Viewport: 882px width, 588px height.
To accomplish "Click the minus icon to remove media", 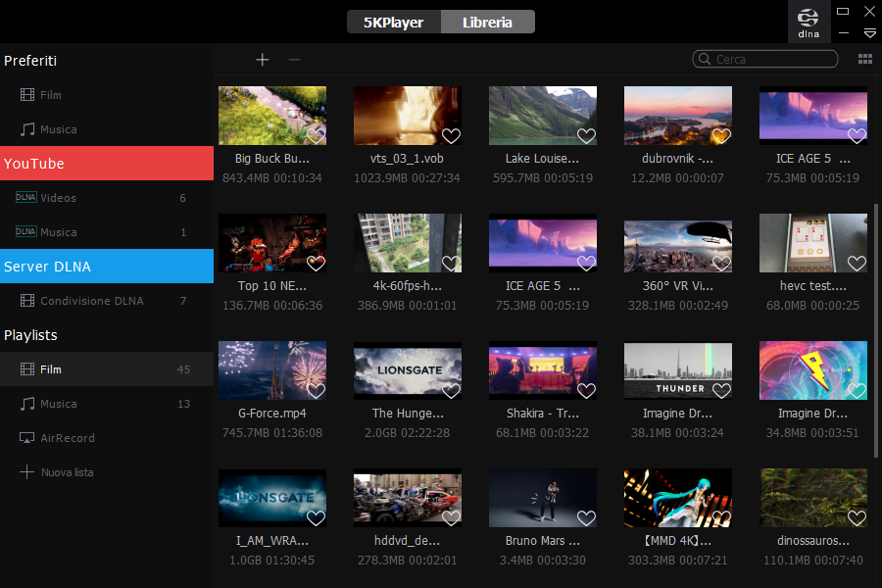I will pos(294,60).
